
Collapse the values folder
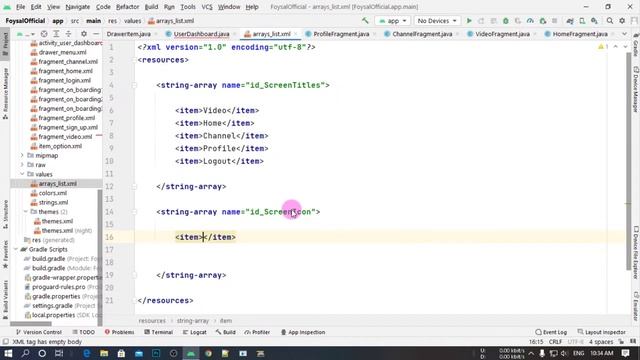click(22, 174)
